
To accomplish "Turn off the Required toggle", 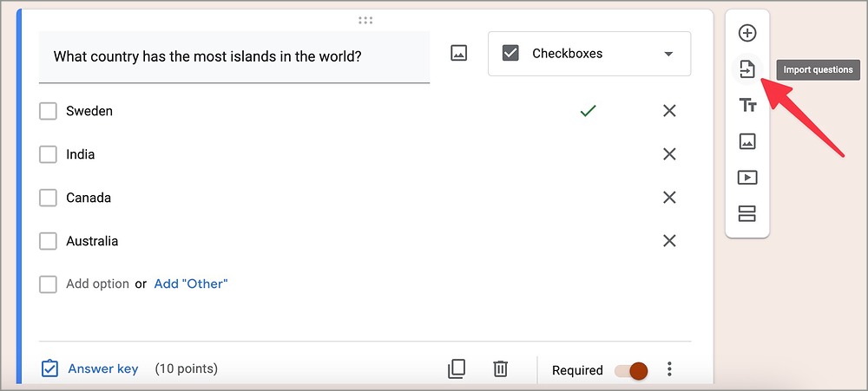I will (631, 370).
